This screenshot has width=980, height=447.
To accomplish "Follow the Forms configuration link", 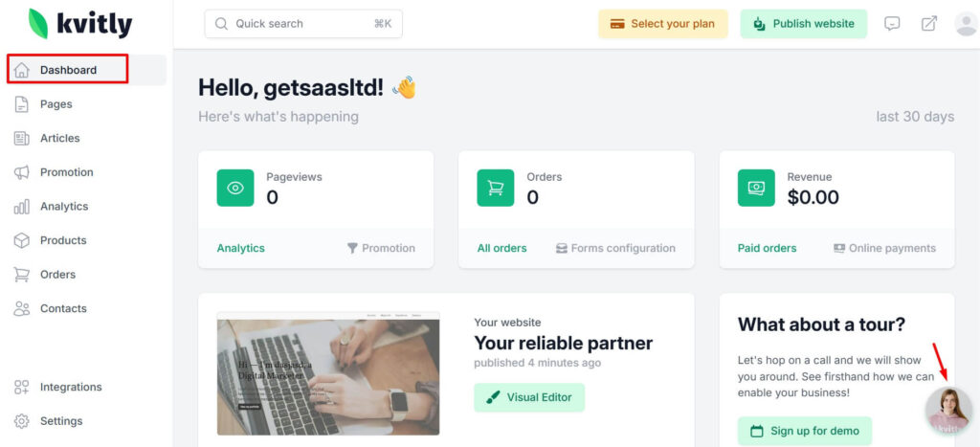I will coord(615,248).
